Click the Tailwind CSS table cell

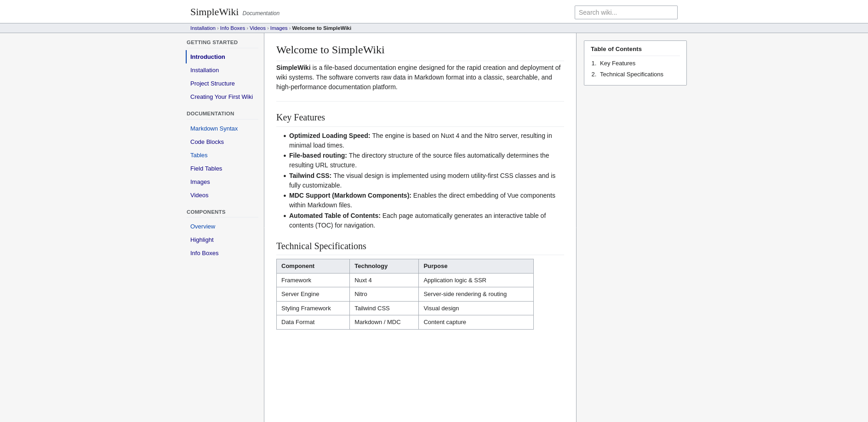(384, 308)
